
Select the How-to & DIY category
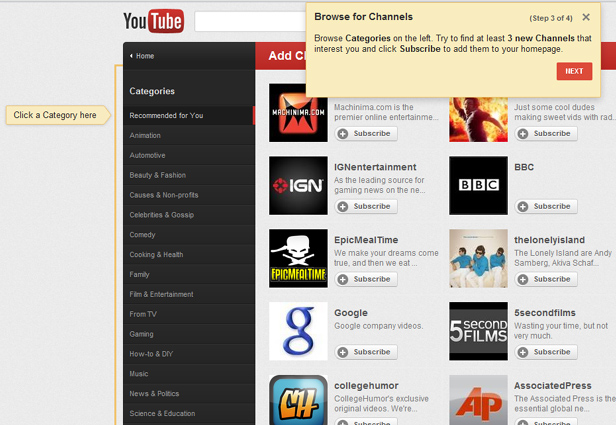pyautogui.click(x=189, y=354)
